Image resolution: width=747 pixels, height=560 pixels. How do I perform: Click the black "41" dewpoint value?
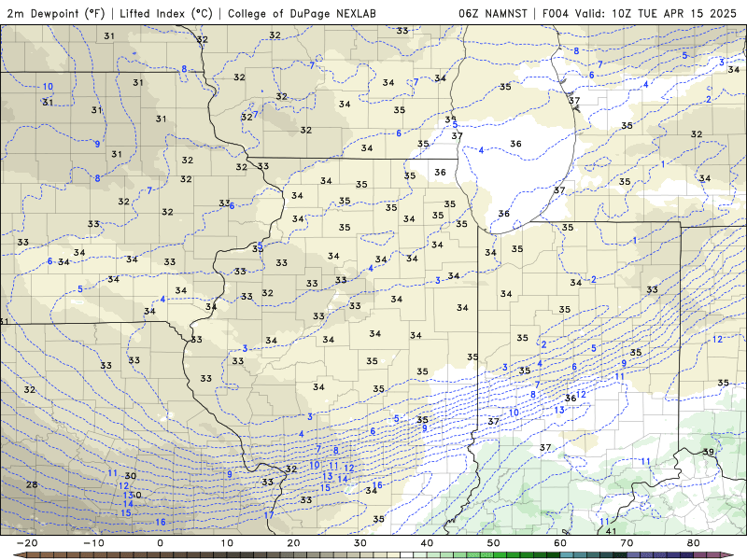[611, 531]
